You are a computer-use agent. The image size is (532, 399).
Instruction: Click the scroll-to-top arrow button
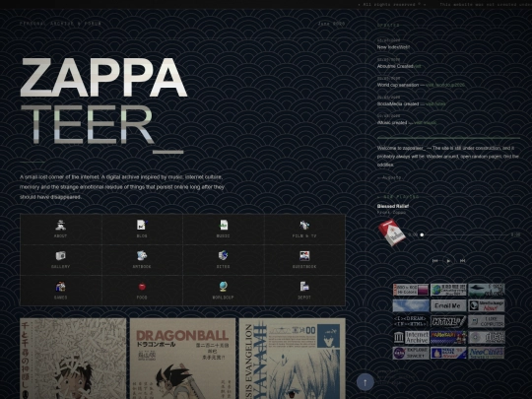366,382
